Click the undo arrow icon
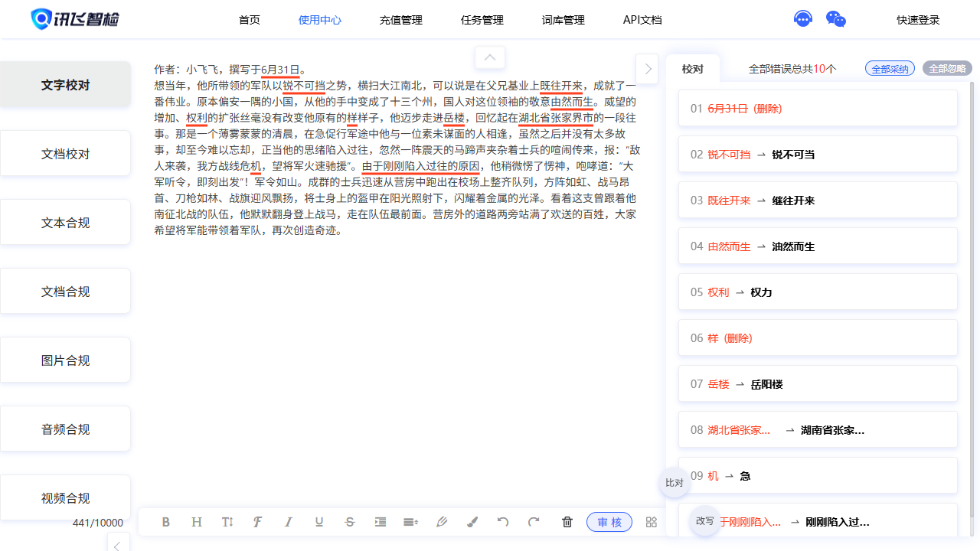This screenshot has width=980, height=551. coord(503,522)
